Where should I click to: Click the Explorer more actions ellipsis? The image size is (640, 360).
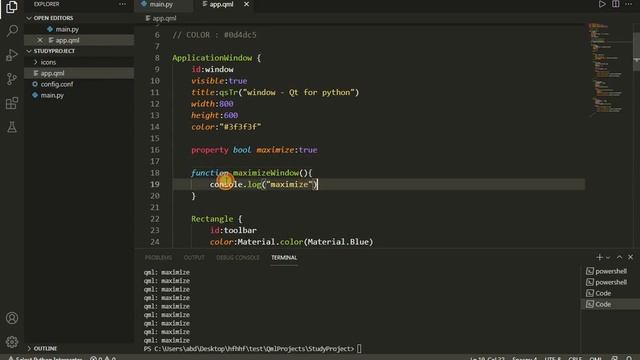(x=122, y=4)
